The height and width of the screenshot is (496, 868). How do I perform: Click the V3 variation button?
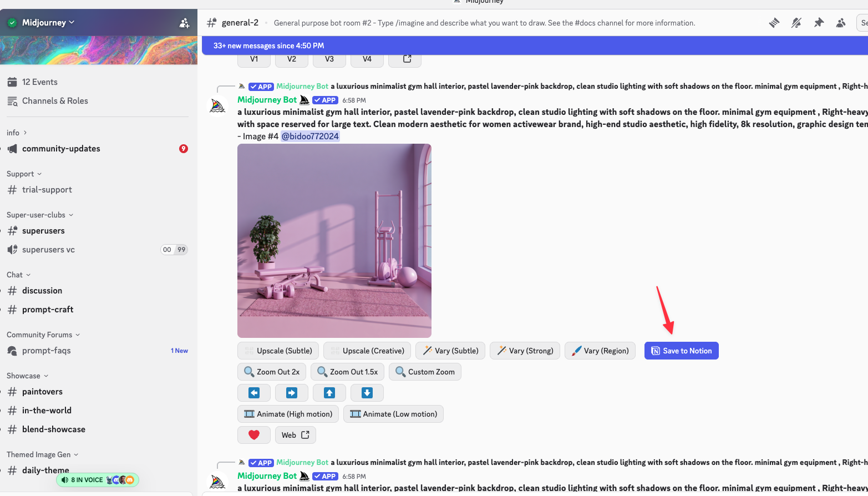pyautogui.click(x=329, y=59)
